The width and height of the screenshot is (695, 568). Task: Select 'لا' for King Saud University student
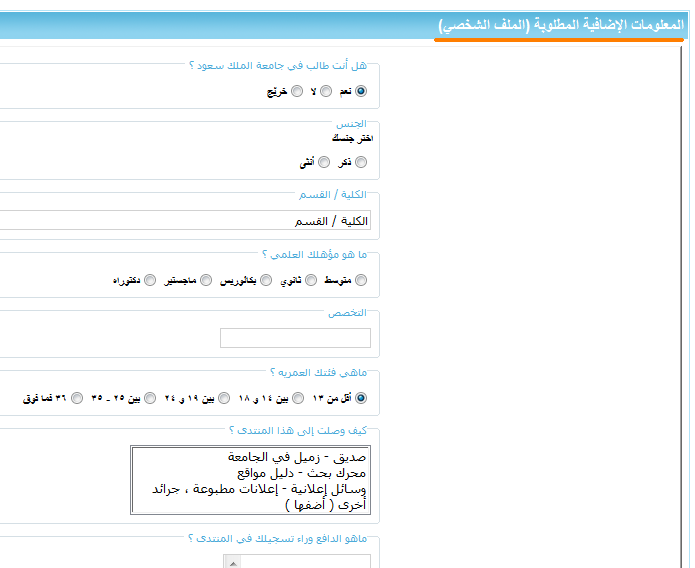(x=326, y=91)
